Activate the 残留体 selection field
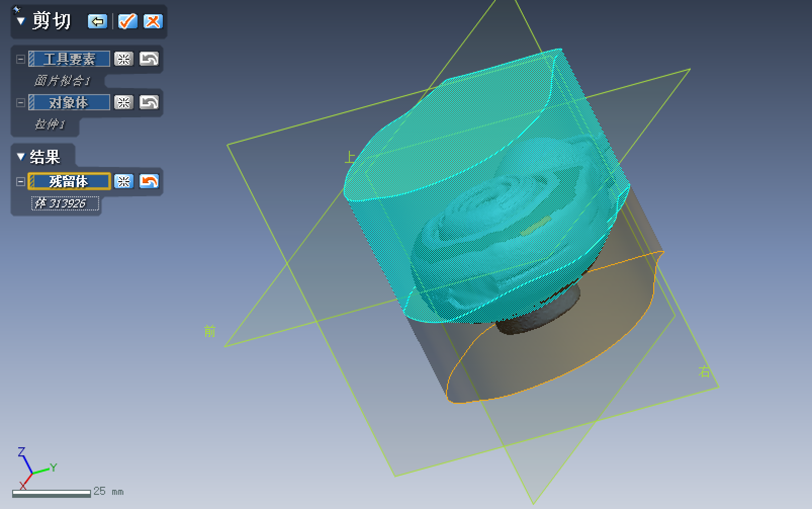The image size is (812, 509). pyautogui.click(x=69, y=181)
